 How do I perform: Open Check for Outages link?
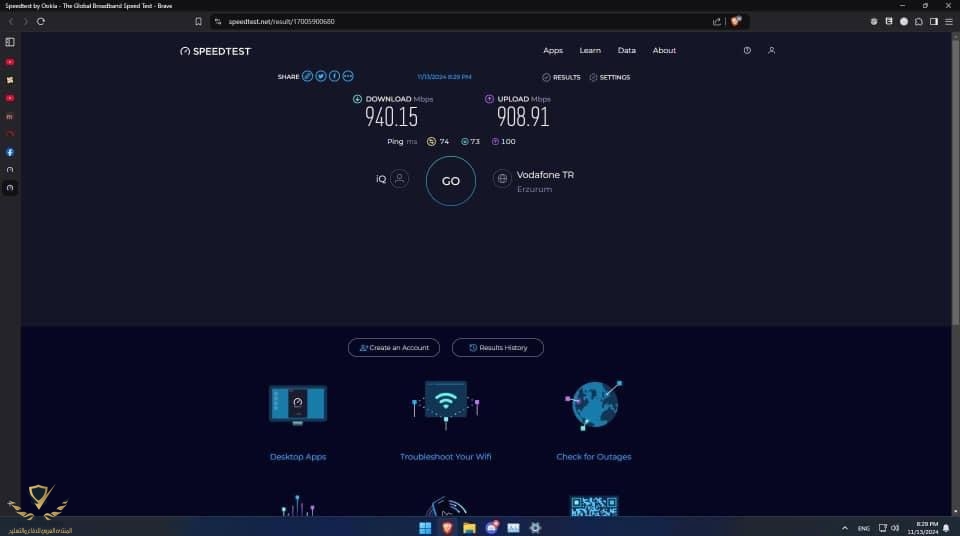click(594, 457)
